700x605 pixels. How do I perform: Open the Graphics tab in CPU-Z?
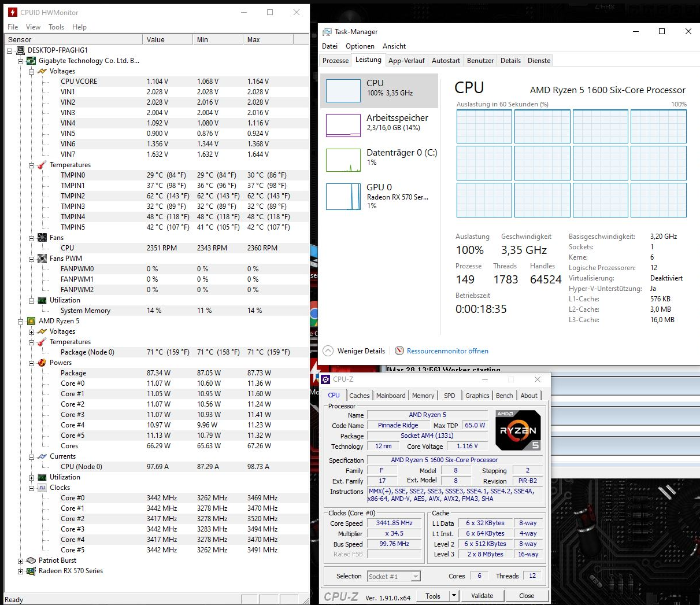tap(477, 396)
